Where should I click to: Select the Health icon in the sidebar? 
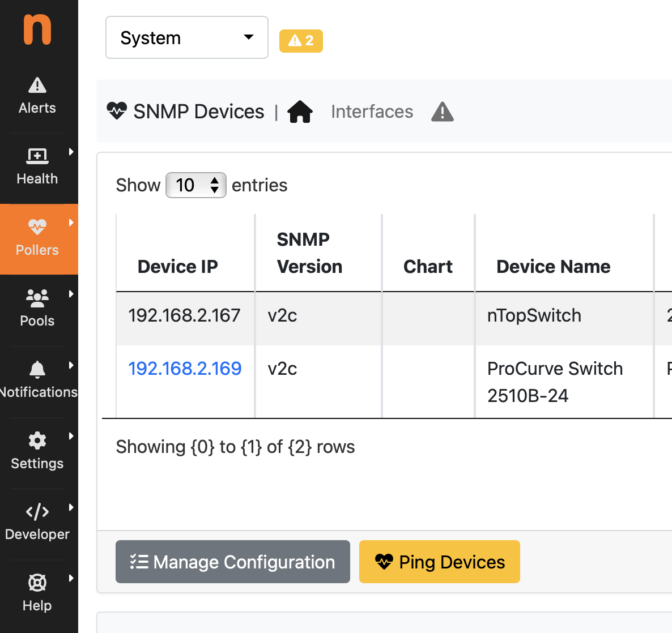[x=37, y=155]
